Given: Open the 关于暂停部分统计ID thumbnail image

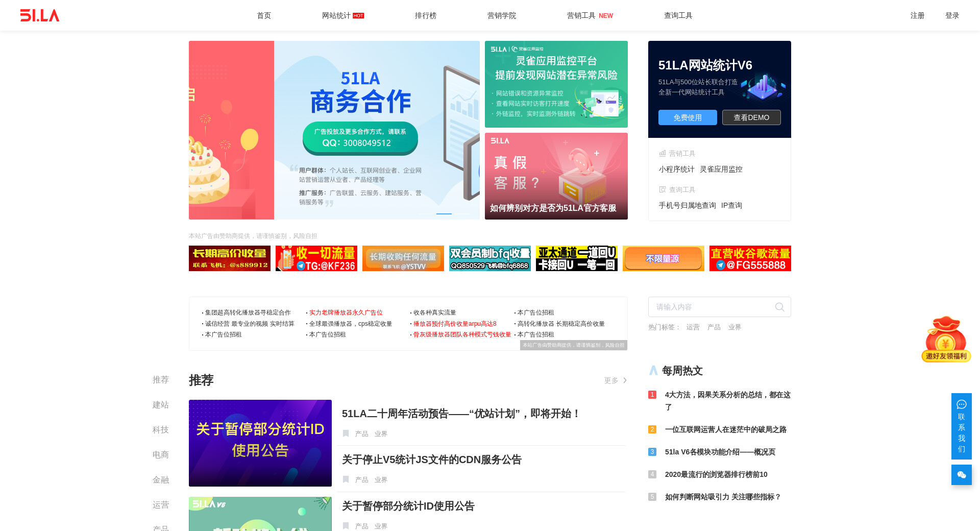Looking at the screenshot, I should pyautogui.click(x=260, y=443).
